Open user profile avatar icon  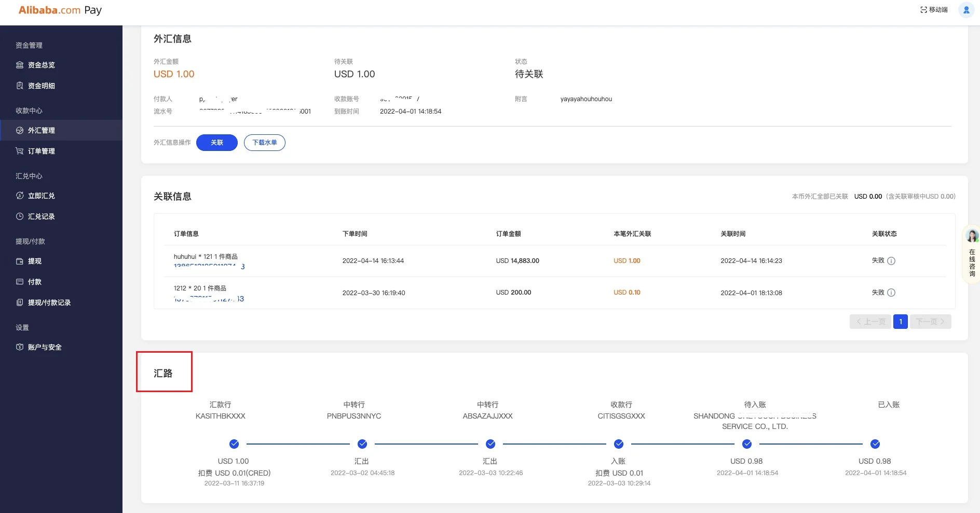pos(966,10)
